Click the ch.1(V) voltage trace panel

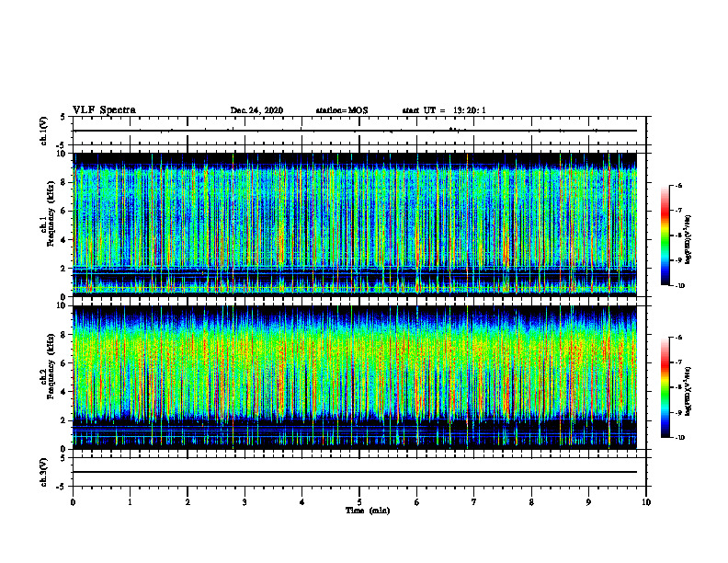[x=359, y=131]
